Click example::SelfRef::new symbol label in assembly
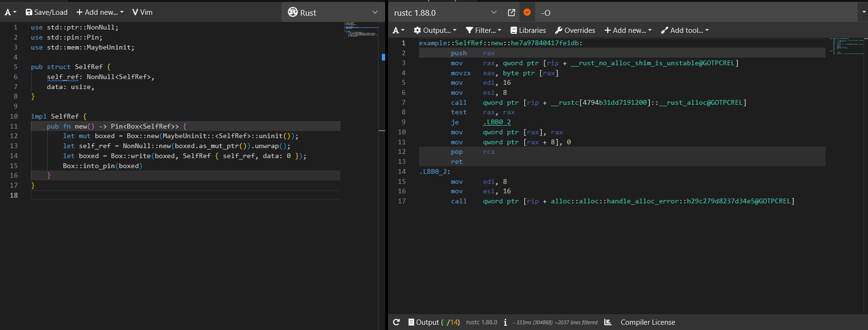The image size is (868, 330). pyautogui.click(x=500, y=43)
